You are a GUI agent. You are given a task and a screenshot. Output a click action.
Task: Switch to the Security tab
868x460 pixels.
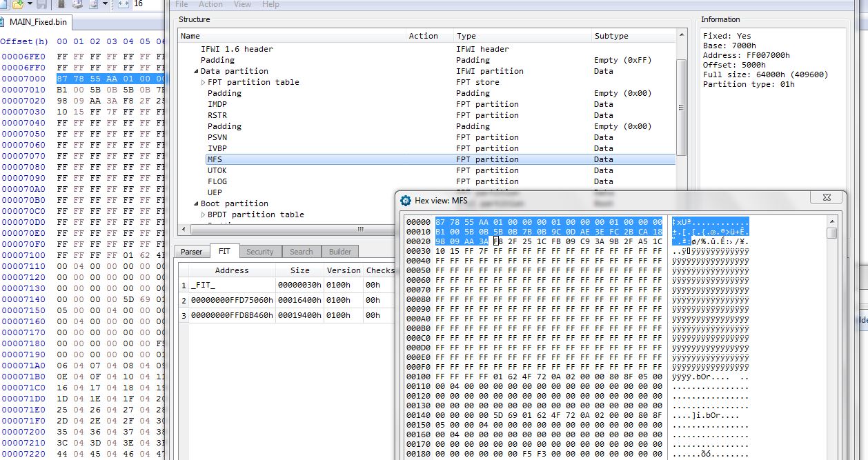260,252
